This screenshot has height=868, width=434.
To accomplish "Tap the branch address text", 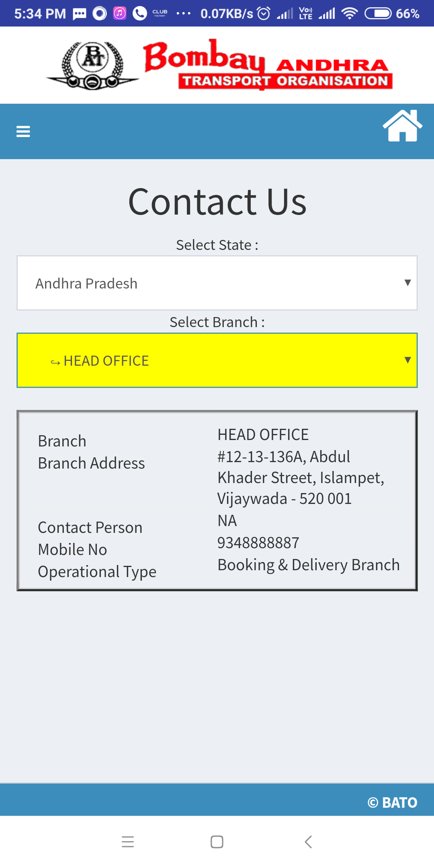I will click(x=301, y=478).
